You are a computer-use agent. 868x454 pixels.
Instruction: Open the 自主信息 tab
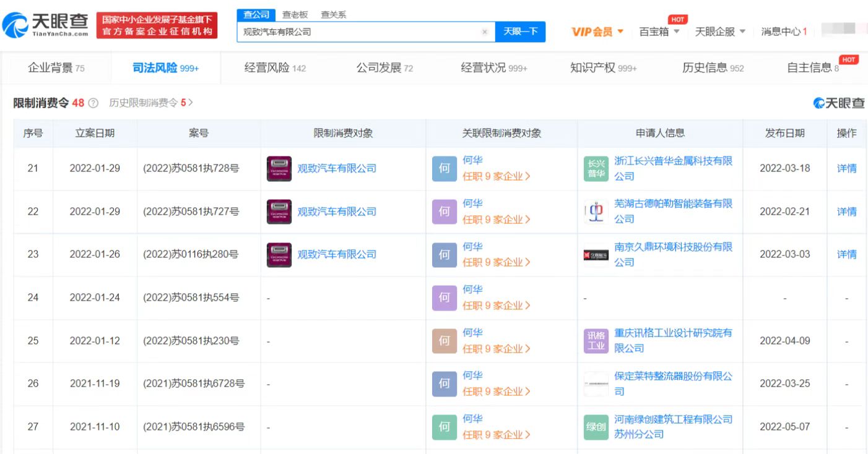pyautogui.click(x=813, y=68)
